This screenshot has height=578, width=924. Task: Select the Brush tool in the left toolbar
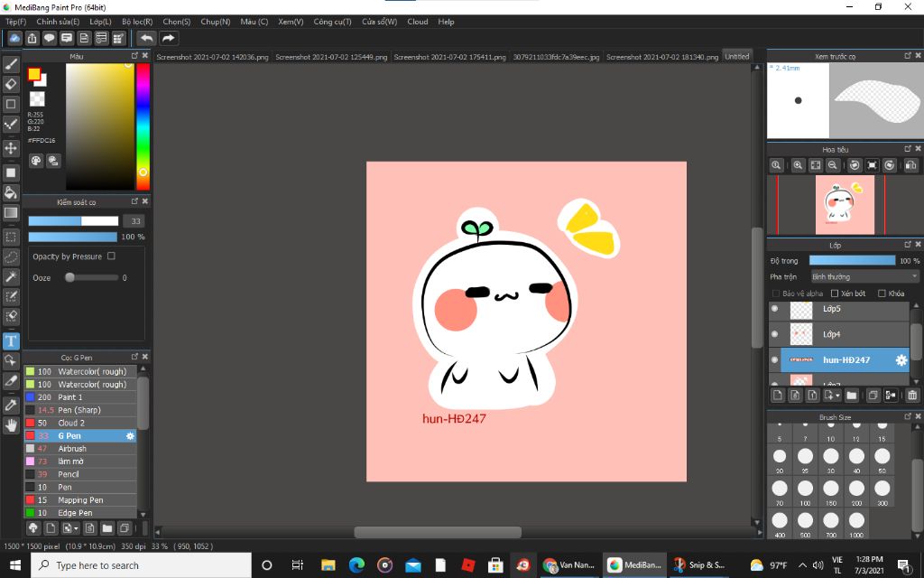[x=11, y=64]
